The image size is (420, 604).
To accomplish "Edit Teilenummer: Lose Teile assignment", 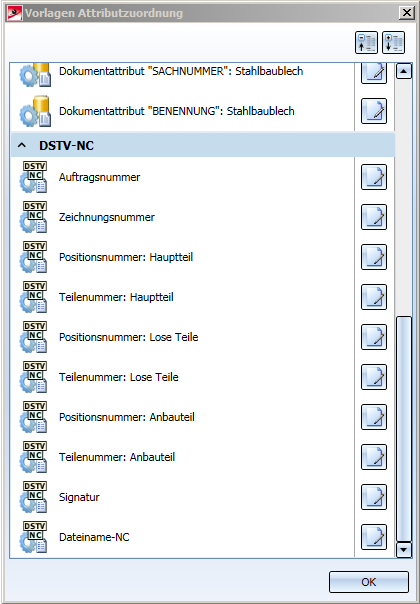I will tap(374, 377).
